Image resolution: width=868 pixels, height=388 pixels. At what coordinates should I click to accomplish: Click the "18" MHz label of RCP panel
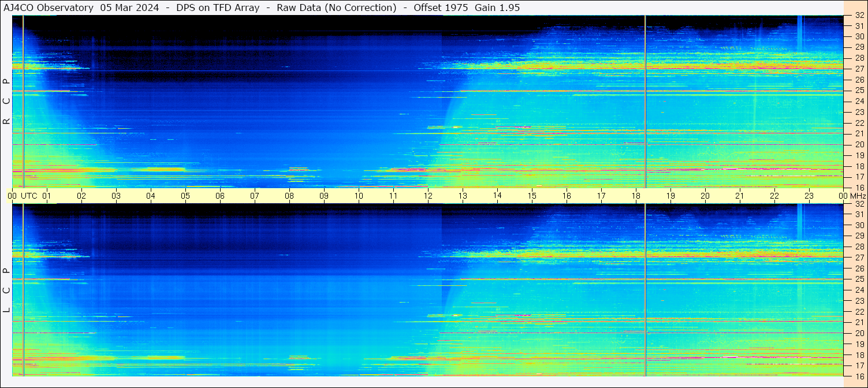pos(859,166)
